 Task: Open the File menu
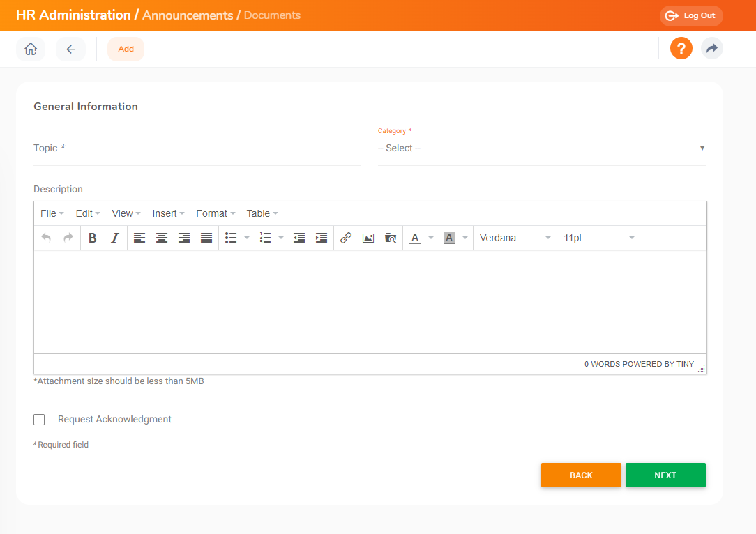(52, 213)
